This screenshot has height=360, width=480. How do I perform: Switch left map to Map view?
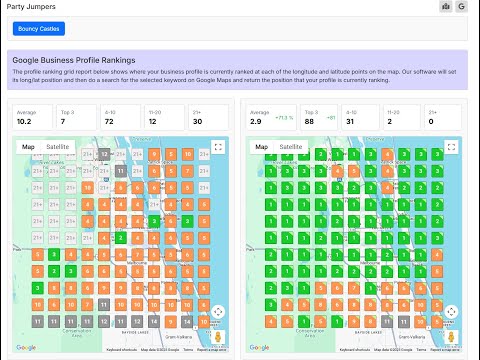[x=28, y=147]
